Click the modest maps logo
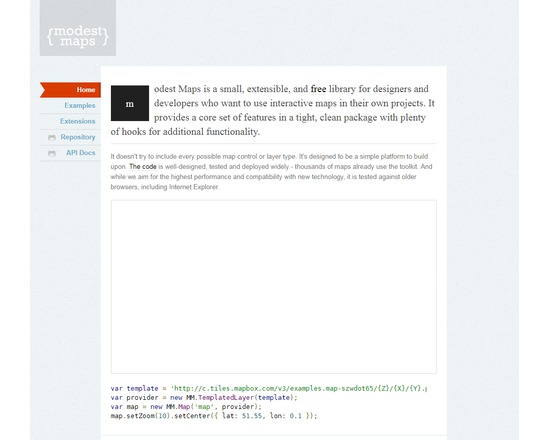550x440 pixels. 78,28
